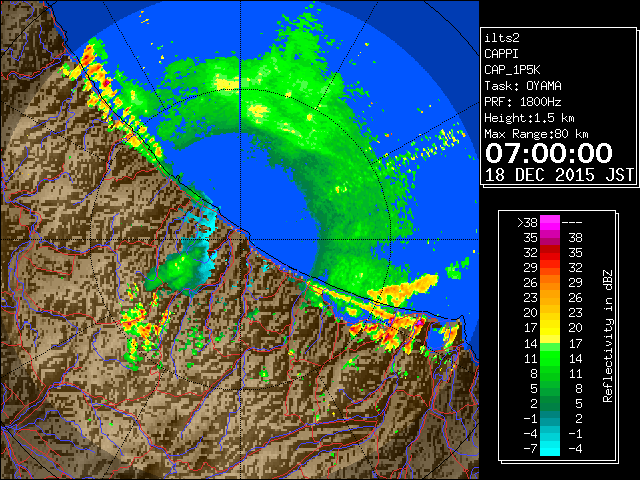Select the "Max Range:80 km" entry

pyautogui.click(x=536, y=134)
